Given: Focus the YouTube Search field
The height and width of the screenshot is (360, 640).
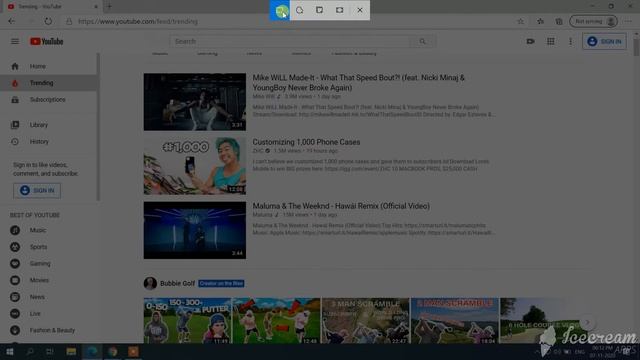Looking at the screenshot, I should 291,41.
